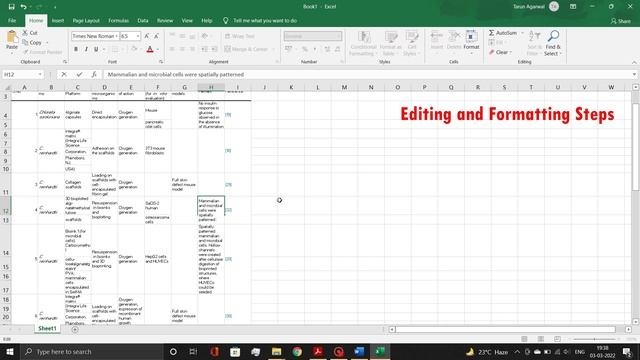
Task: Cancel the formula bar entry
Action: (x=64, y=74)
